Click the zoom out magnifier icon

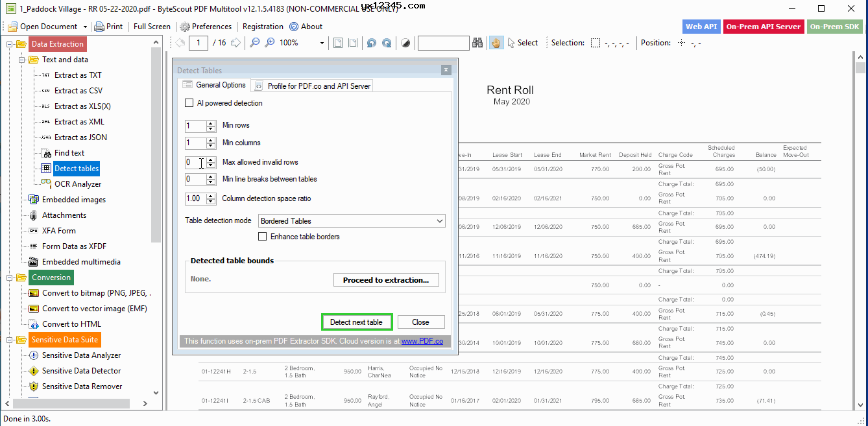coord(254,43)
